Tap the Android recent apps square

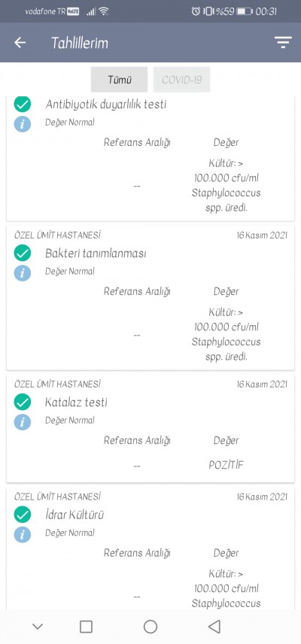[x=86, y=627]
